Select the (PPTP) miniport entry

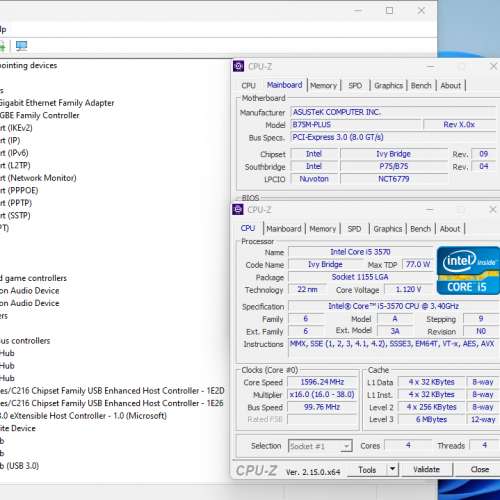tap(16, 203)
